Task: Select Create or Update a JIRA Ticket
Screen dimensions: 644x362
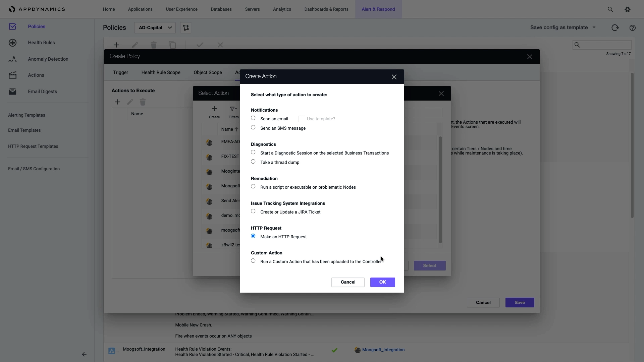Action: point(253,212)
